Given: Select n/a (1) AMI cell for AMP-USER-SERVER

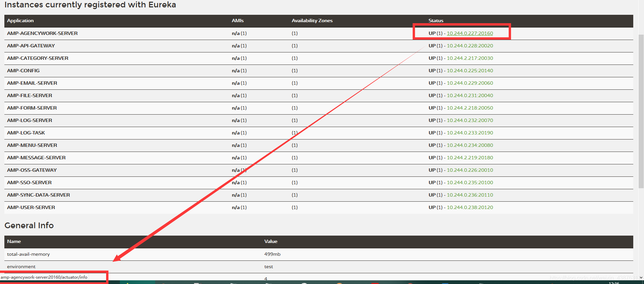Looking at the screenshot, I should (x=239, y=207).
